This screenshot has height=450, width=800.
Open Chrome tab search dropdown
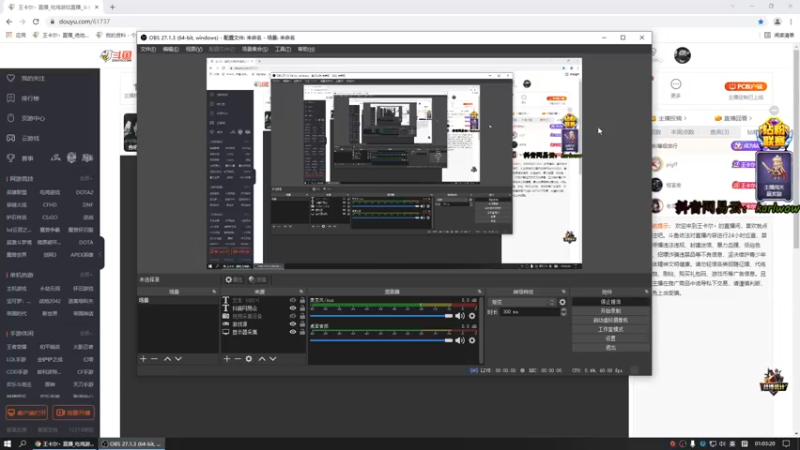733,7
